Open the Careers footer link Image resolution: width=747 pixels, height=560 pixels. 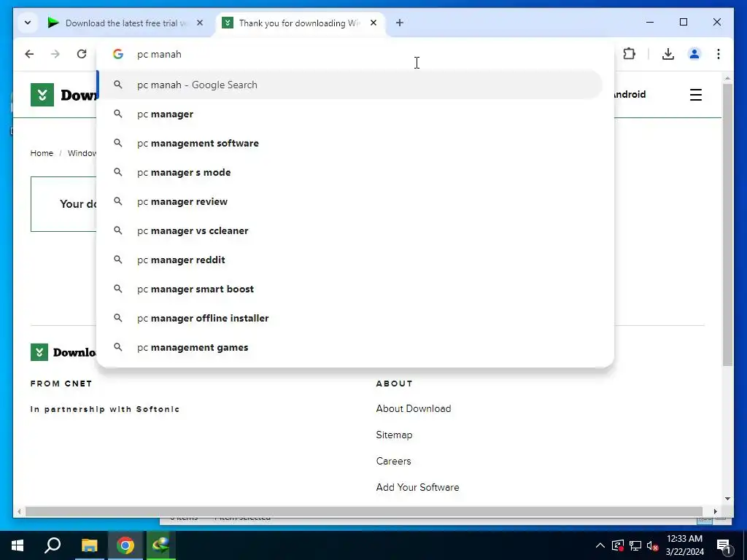[393, 461]
